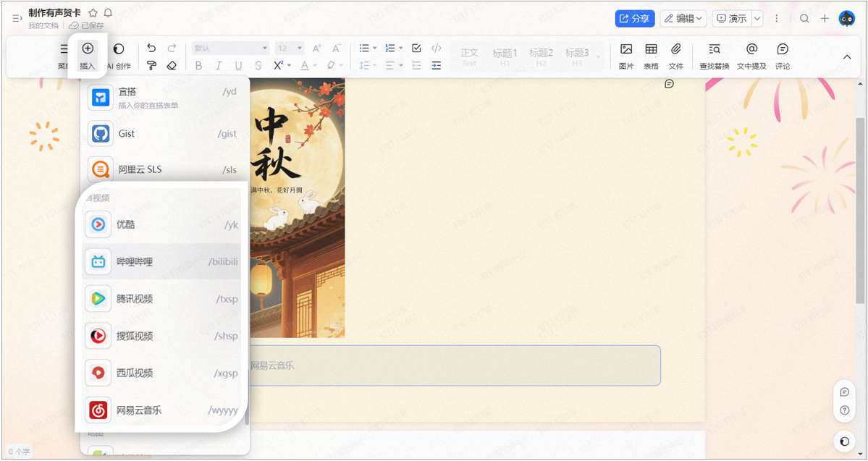
Task: Redo the last action
Action: [172, 48]
